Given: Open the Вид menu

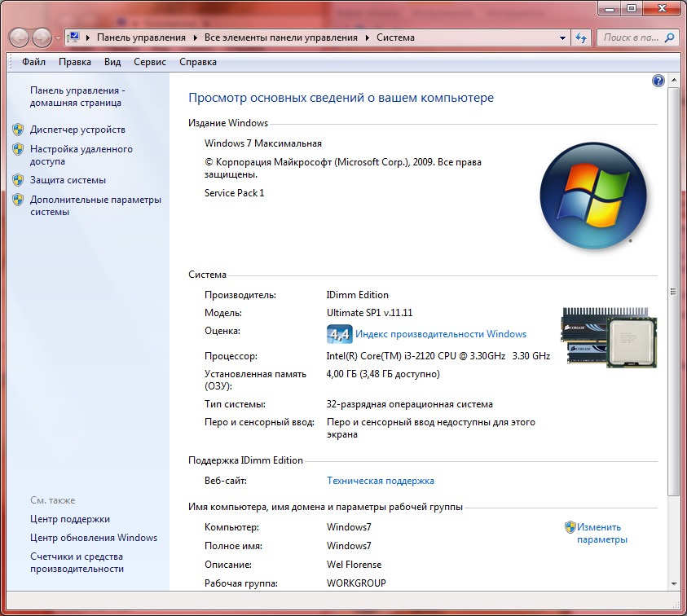Looking at the screenshot, I should [112, 62].
